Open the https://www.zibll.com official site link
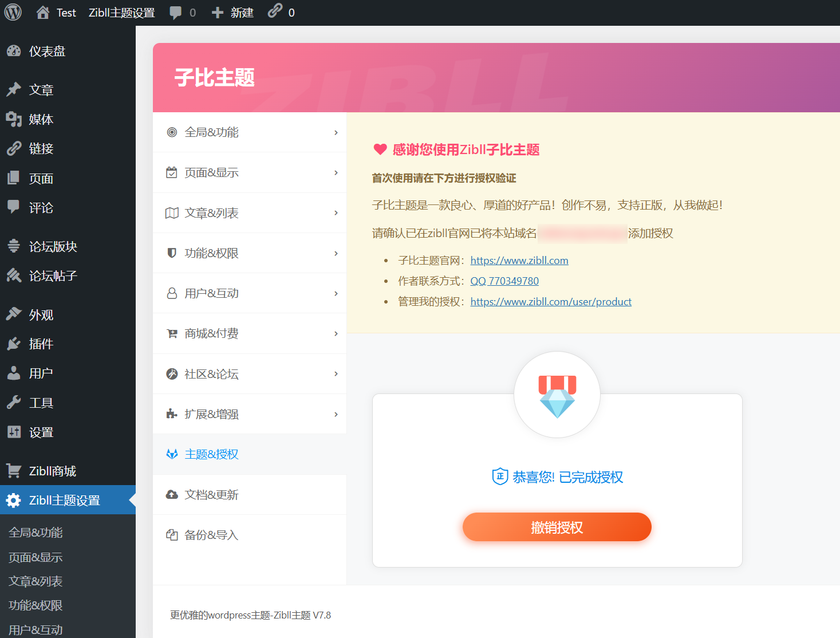The width and height of the screenshot is (840, 638). coord(519,260)
